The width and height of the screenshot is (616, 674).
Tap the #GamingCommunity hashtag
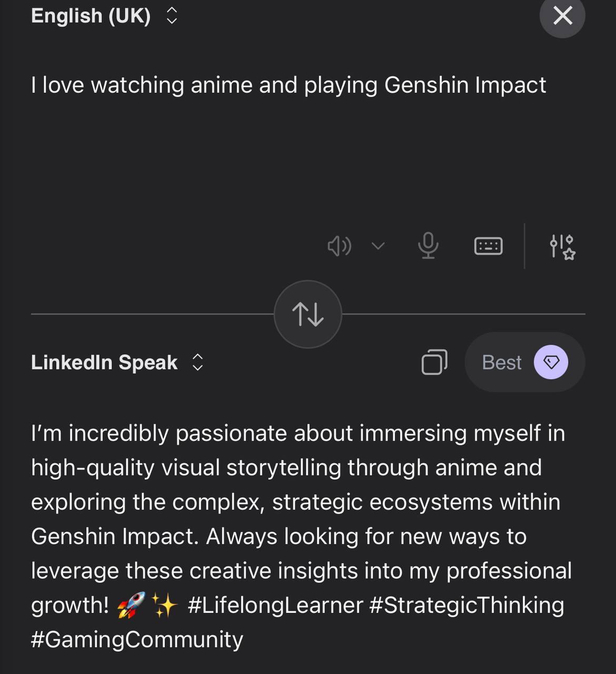(137, 639)
